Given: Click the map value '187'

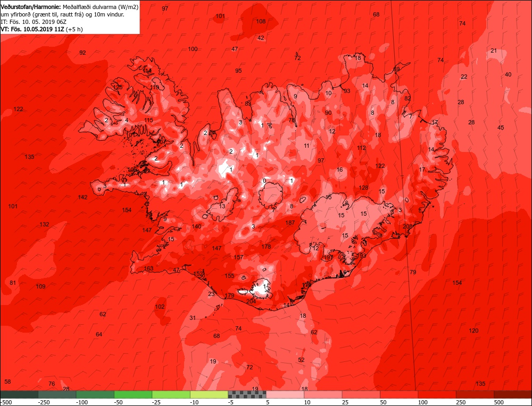Looking at the screenshot, I should pyautogui.click(x=290, y=223).
